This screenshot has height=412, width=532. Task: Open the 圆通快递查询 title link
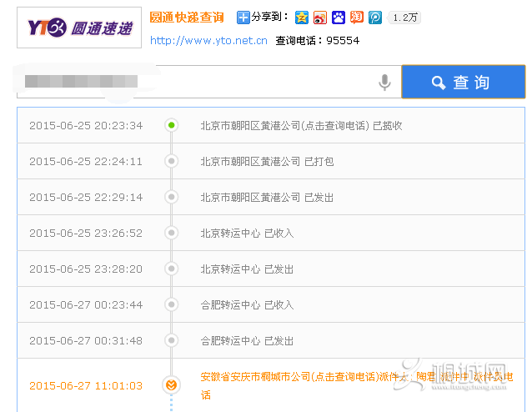pyautogui.click(x=187, y=17)
